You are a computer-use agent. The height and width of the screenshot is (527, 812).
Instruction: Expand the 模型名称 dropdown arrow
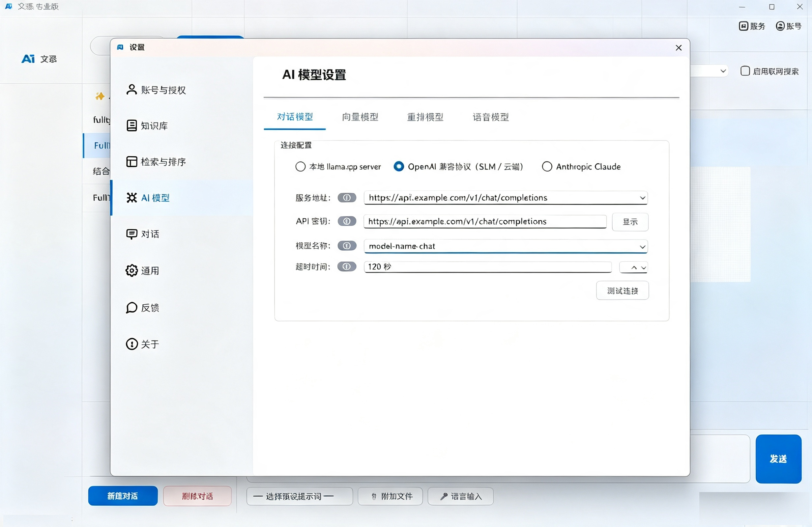point(642,247)
